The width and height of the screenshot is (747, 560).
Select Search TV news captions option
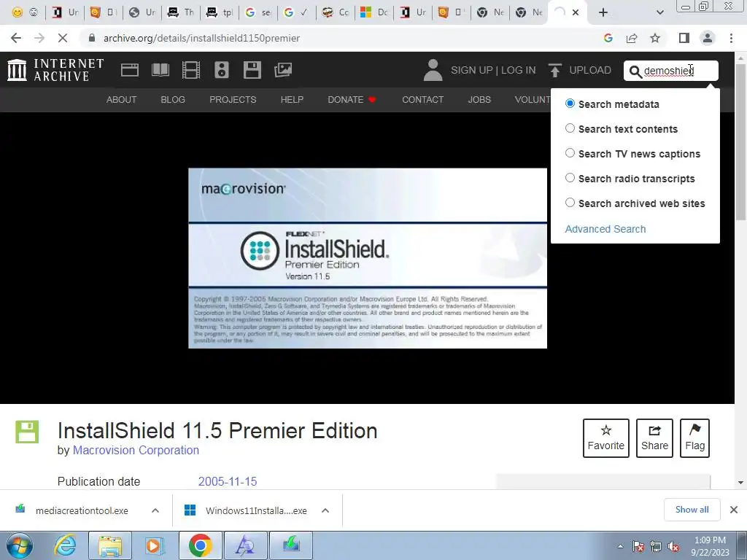570,153
